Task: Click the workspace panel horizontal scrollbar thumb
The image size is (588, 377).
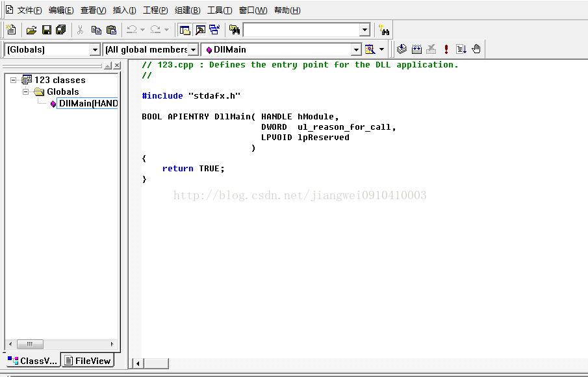Action: tap(31, 344)
